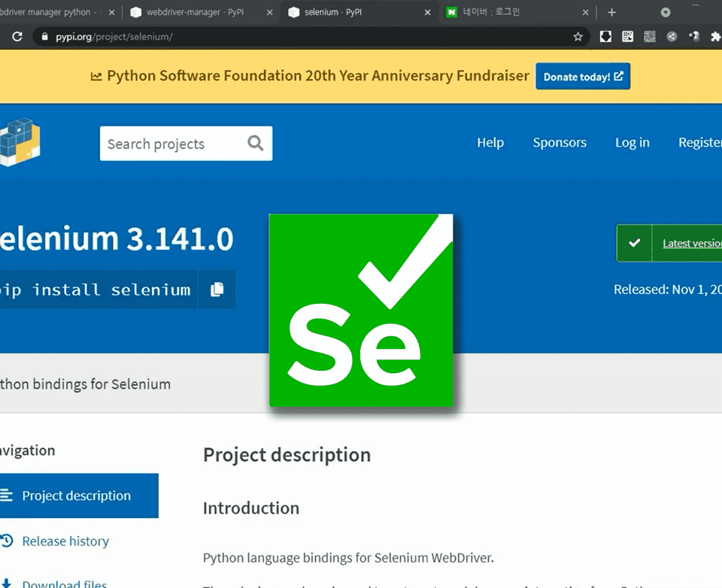This screenshot has width=722, height=588.
Task: Click the Python language bindings sentence
Action: (348, 558)
